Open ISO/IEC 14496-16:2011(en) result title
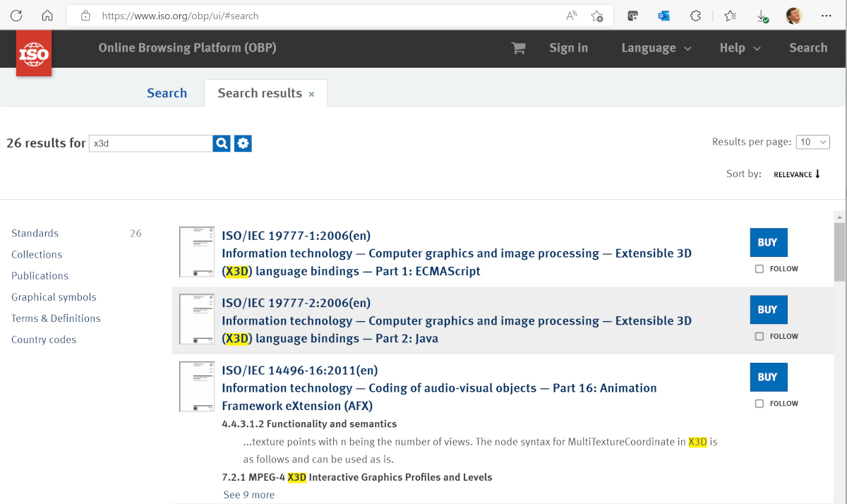 click(x=300, y=371)
